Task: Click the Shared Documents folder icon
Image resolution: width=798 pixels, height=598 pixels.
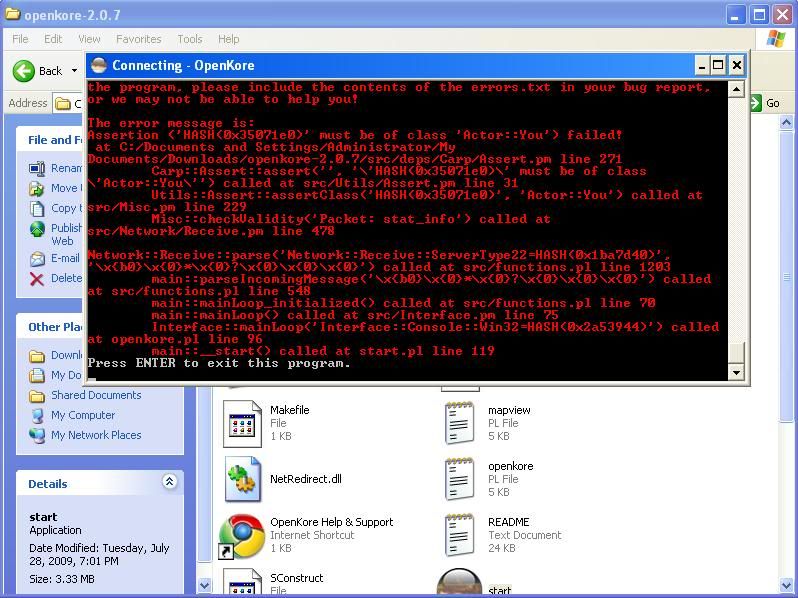Action: pyautogui.click(x=37, y=395)
